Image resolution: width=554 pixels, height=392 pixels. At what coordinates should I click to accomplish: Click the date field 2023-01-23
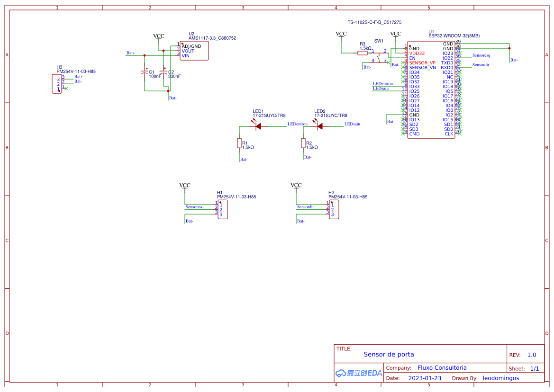[425, 378]
